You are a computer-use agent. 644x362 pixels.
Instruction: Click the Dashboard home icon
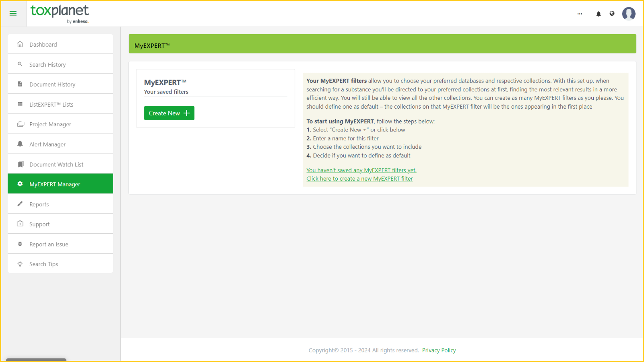20,44
